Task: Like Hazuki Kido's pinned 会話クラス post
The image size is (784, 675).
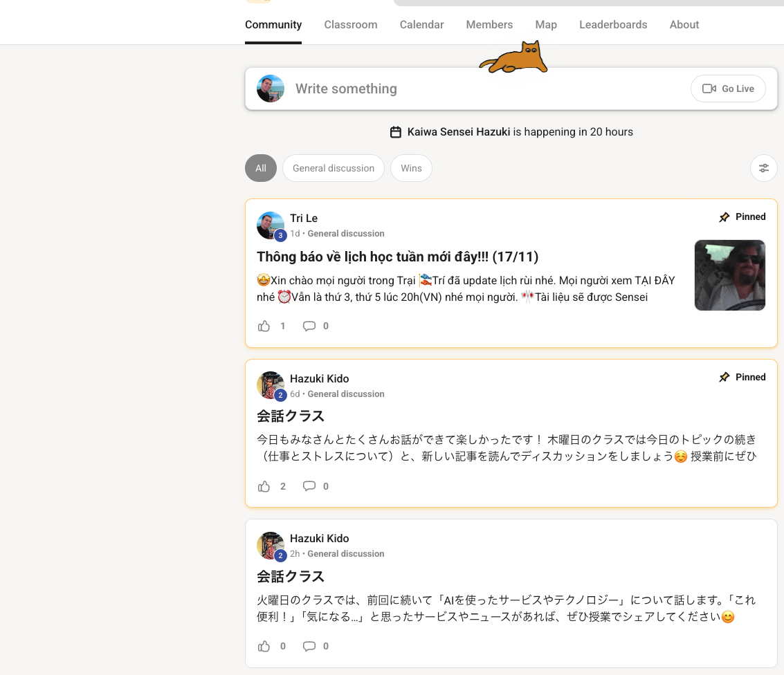Action: tap(264, 486)
